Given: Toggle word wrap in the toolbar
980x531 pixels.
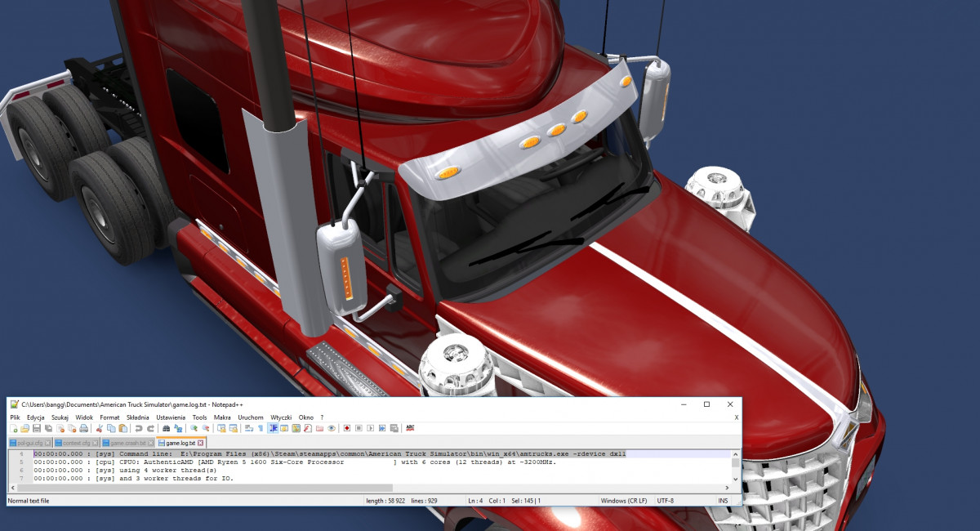Looking at the screenshot, I should 248,428.
